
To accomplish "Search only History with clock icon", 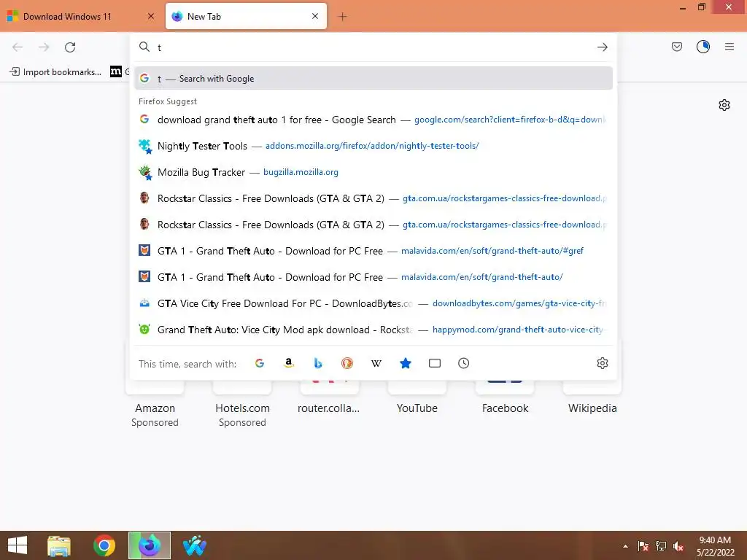I will 463,363.
